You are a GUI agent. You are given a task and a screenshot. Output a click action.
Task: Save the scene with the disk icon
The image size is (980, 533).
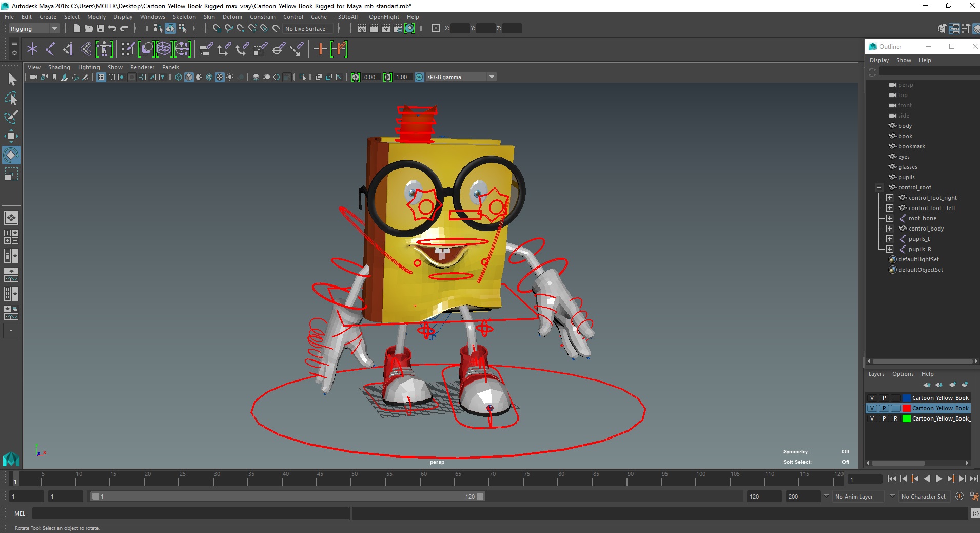(101, 28)
